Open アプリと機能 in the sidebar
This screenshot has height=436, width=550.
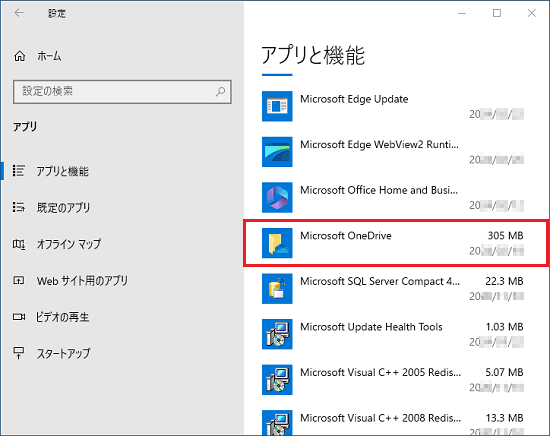[x=63, y=171]
